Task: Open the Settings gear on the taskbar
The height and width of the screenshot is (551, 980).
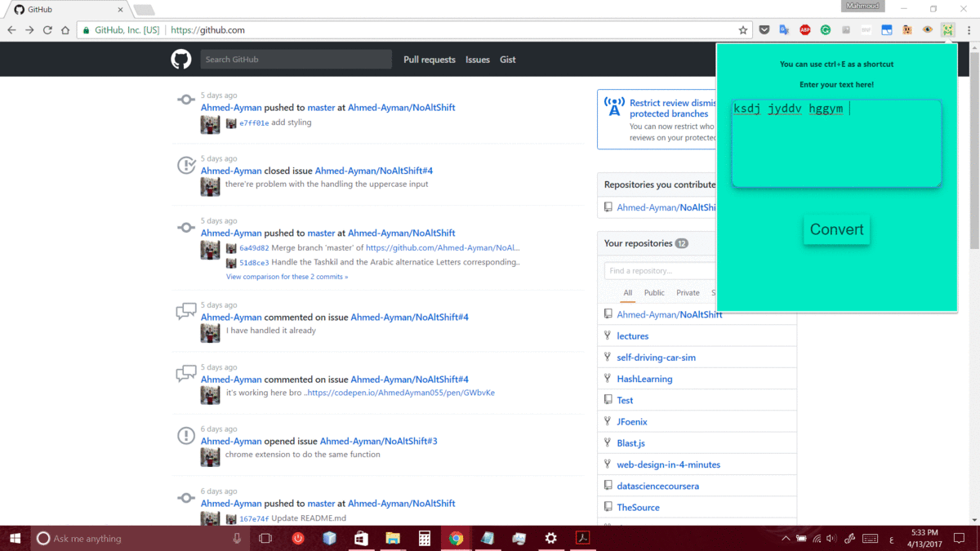Action: [551, 539]
